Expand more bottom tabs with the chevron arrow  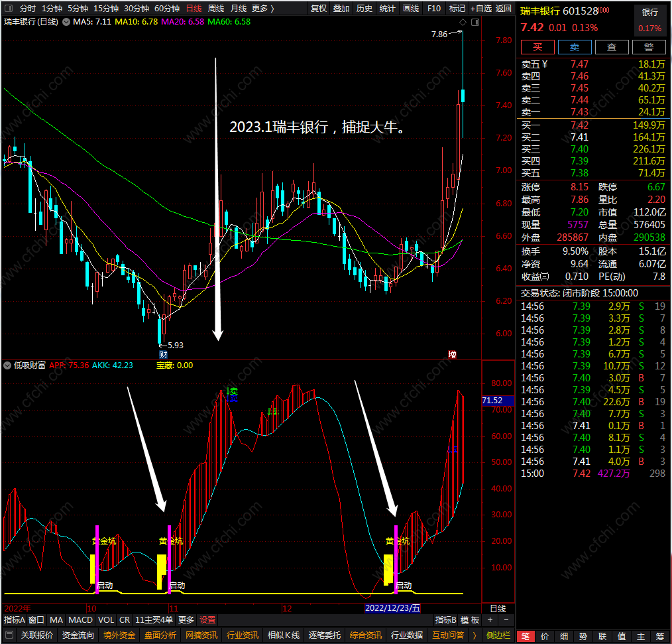point(475,635)
